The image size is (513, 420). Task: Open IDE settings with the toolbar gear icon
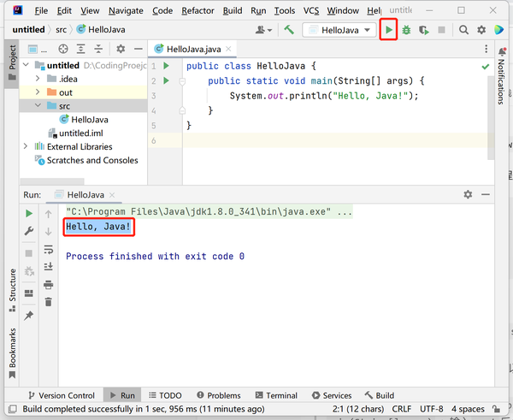(x=481, y=30)
